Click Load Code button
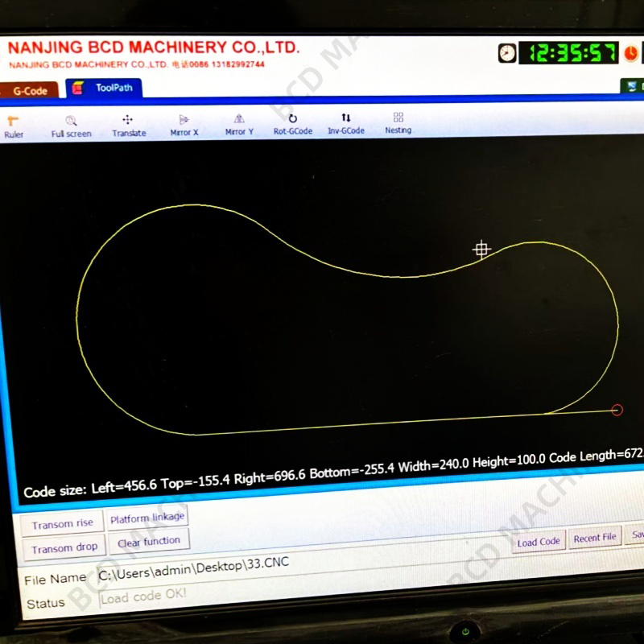 [539, 542]
